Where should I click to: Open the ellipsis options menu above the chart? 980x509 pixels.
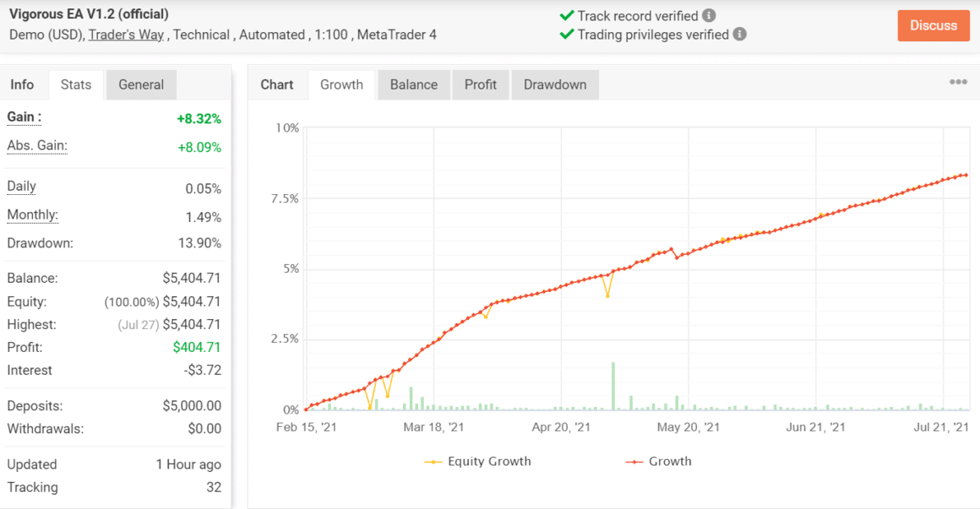(958, 81)
